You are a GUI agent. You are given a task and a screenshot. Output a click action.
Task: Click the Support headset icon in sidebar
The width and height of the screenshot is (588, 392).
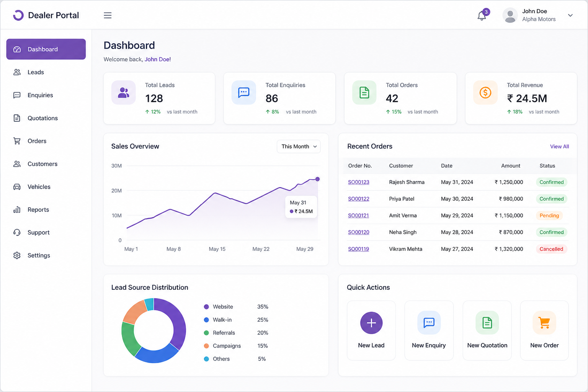point(17,232)
